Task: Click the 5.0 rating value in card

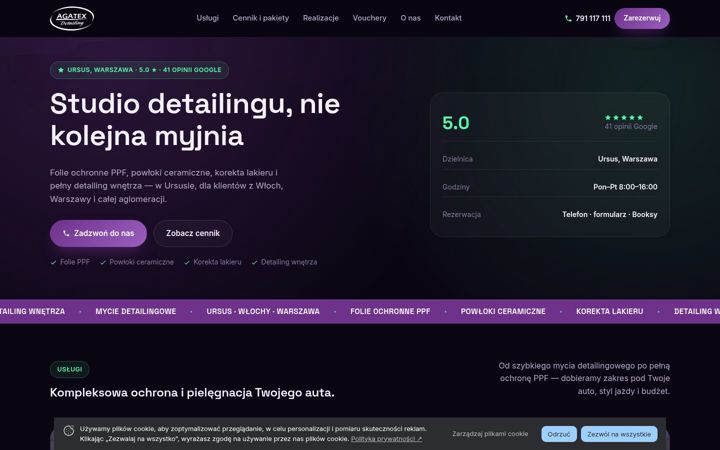Action: (456, 123)
